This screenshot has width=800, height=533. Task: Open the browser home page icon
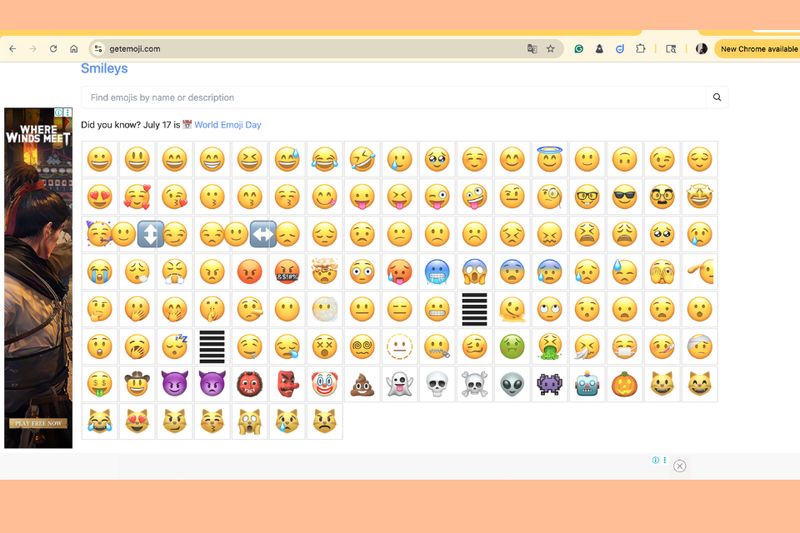(x=74, y=49)
